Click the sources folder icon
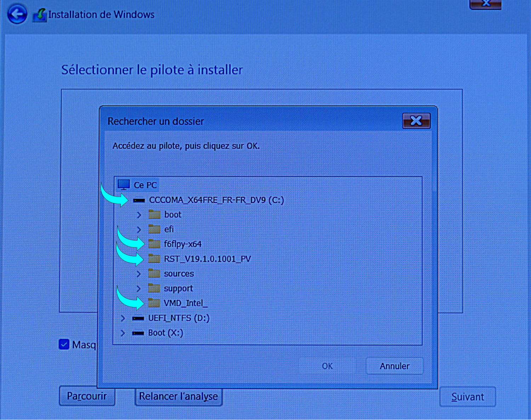Screen dimensions: 531x420 [x=154, y=273]
